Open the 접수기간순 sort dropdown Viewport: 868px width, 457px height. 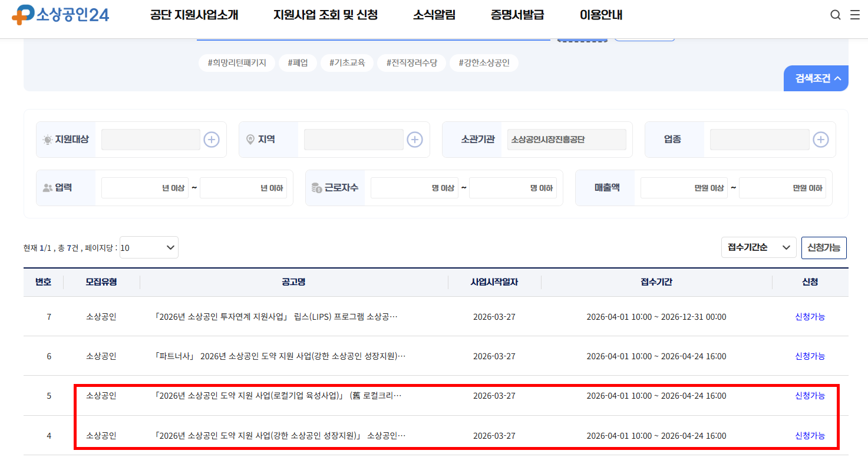[759, 248]
